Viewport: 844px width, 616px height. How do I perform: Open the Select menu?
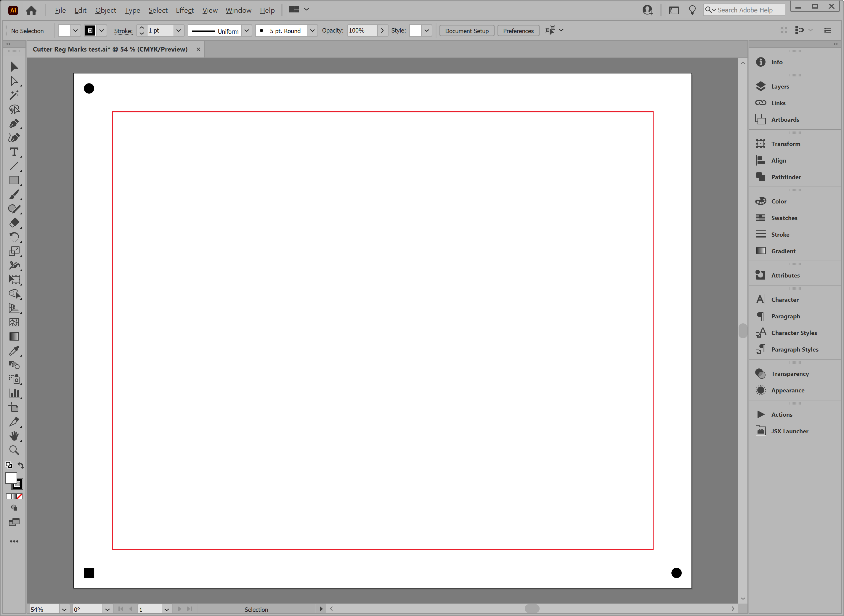158,10
